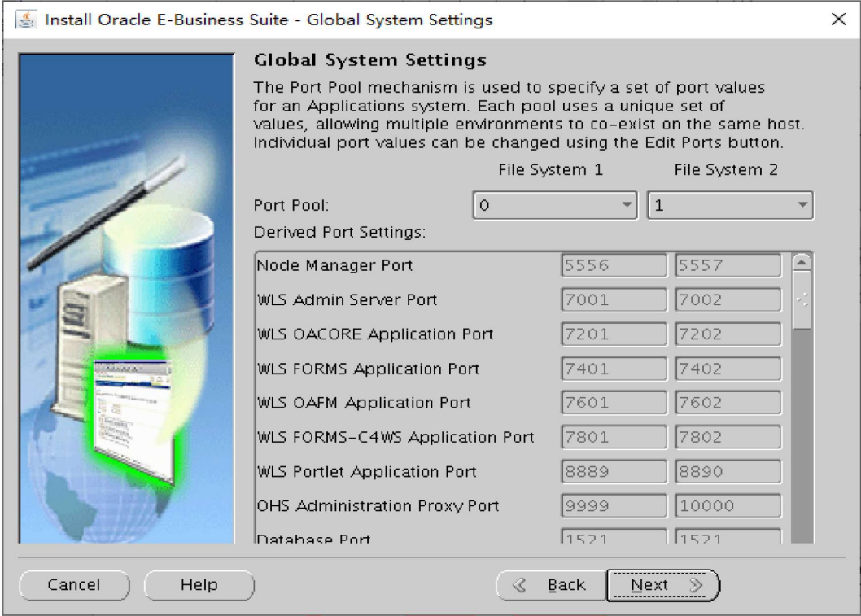Click OHS Administration Proxy Port field 9999
The height and width of the screenshot is (616, 861).
point(614,505)
